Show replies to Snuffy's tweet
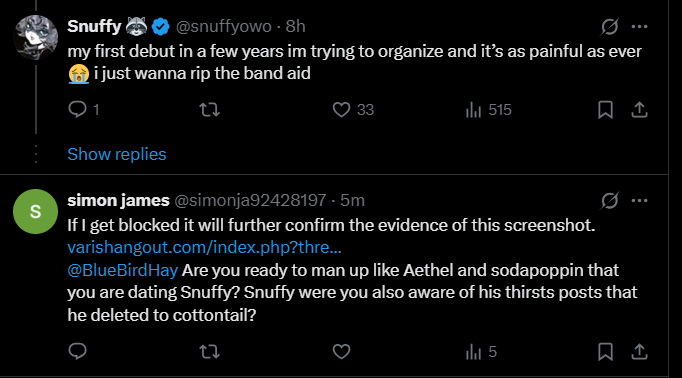 tap(117, 154)
